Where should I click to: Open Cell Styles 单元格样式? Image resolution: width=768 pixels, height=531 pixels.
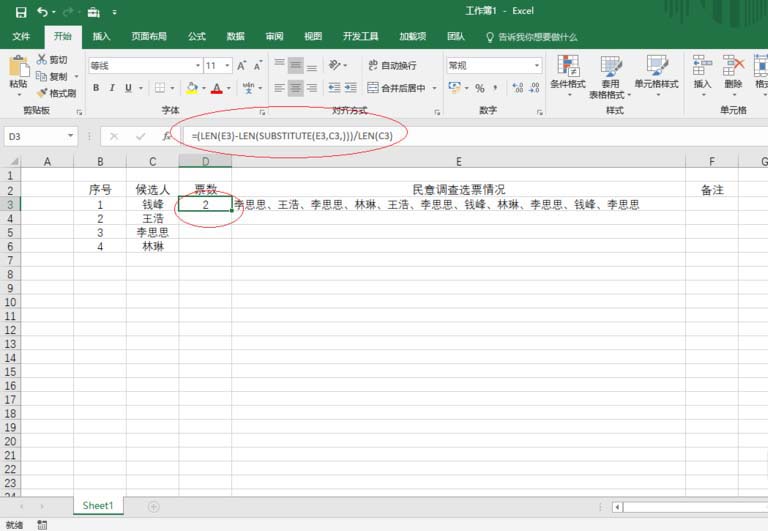pyautogui.click(x=656, y=73)
